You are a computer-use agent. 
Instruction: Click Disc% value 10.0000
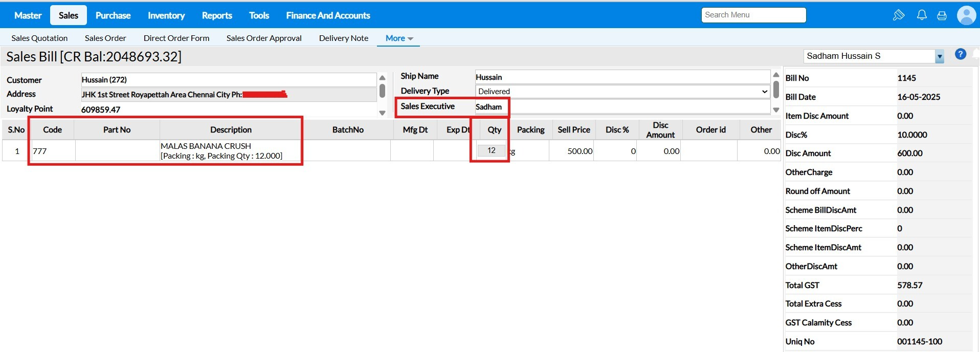(x=912, y=135)
